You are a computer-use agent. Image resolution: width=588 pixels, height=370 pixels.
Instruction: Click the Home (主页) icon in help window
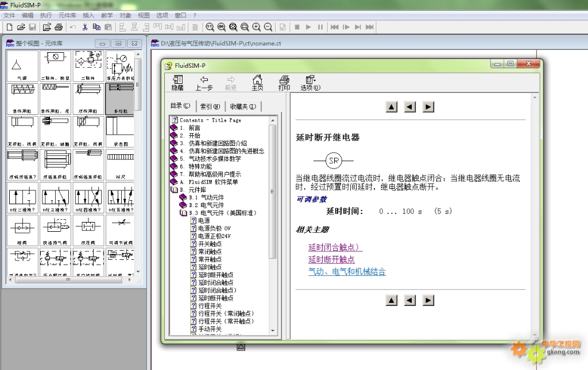click(257, 83)
